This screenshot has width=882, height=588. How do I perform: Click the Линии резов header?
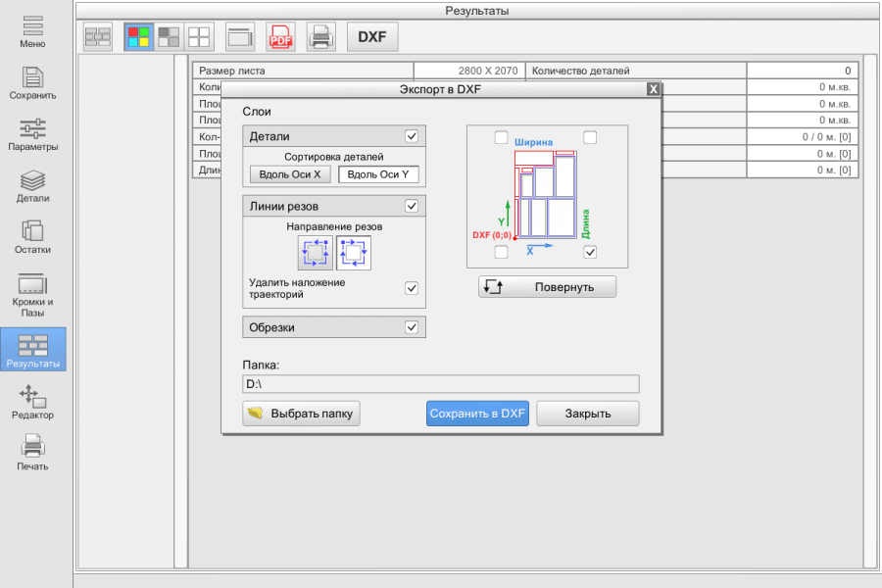tap(334, 206)
